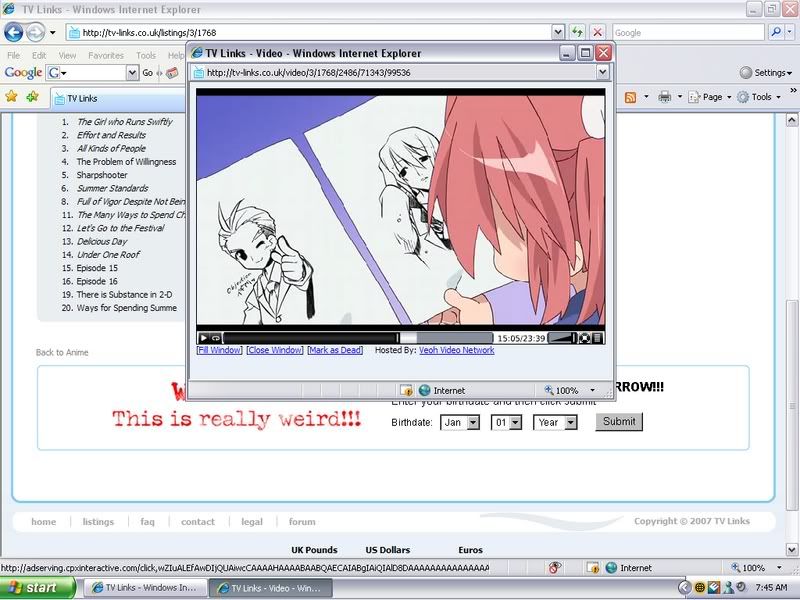The height and width of the screenshot is (600, 800).
Task: Click the Back to Anime link
Action: 62,352
